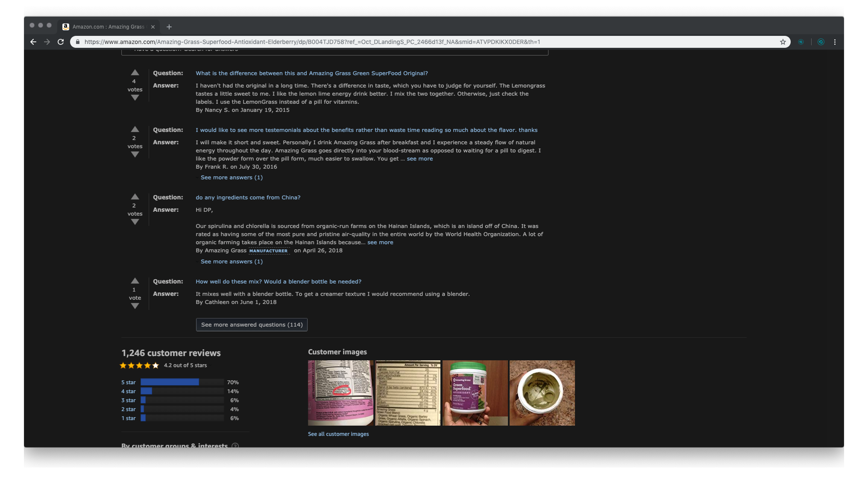Click the page reload/refresh icon
The width and height of the screenshot is (868, 479).
coord(61,41)
